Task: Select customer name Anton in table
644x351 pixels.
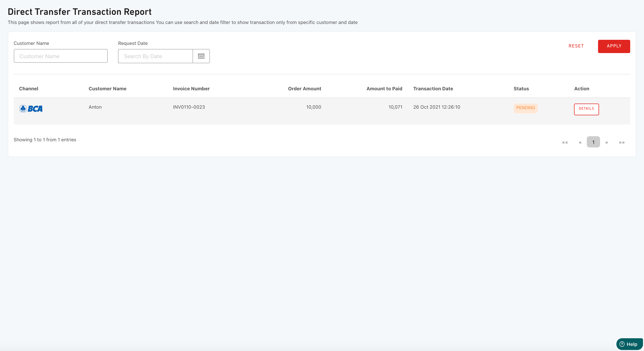Action: coord(95,107)
